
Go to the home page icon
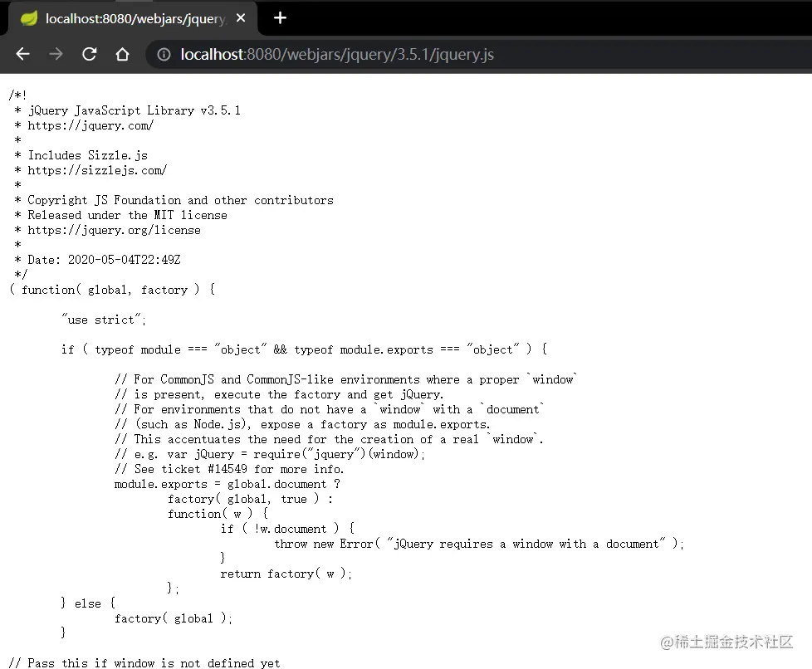[122, 54]
